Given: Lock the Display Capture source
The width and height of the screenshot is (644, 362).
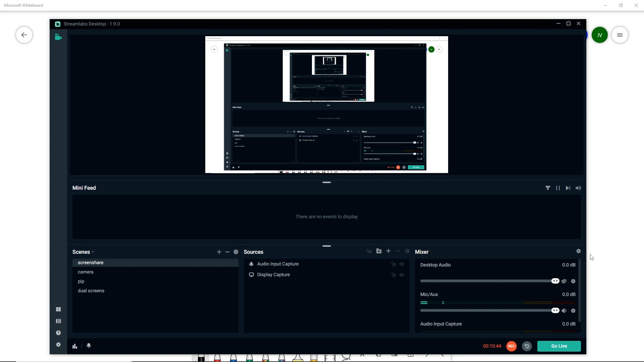Looking at the screenshot, I should coord(393,275).
